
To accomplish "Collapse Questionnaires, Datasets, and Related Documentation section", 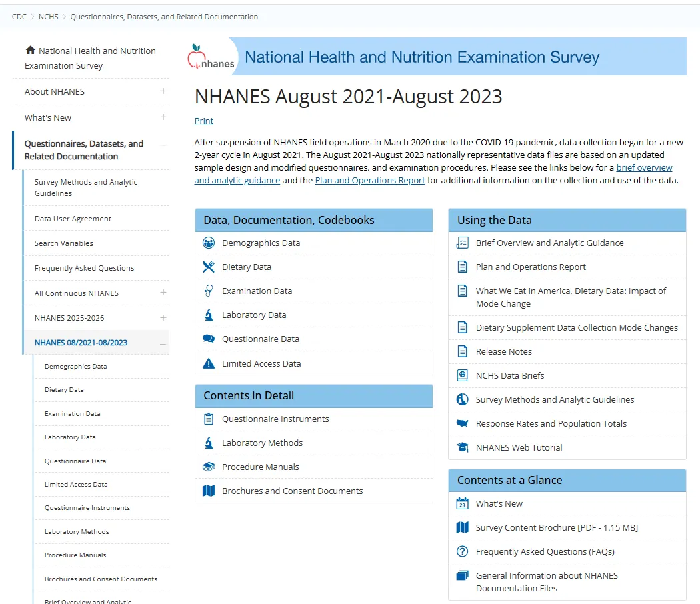I will click(163, 145).
